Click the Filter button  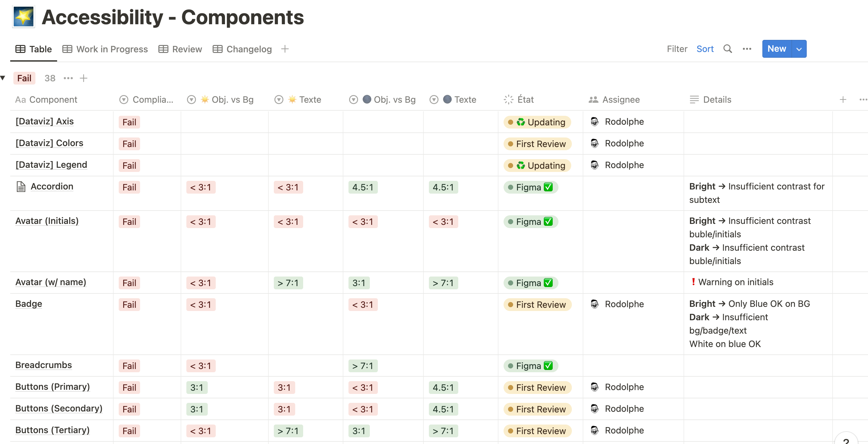coord(677,49)
